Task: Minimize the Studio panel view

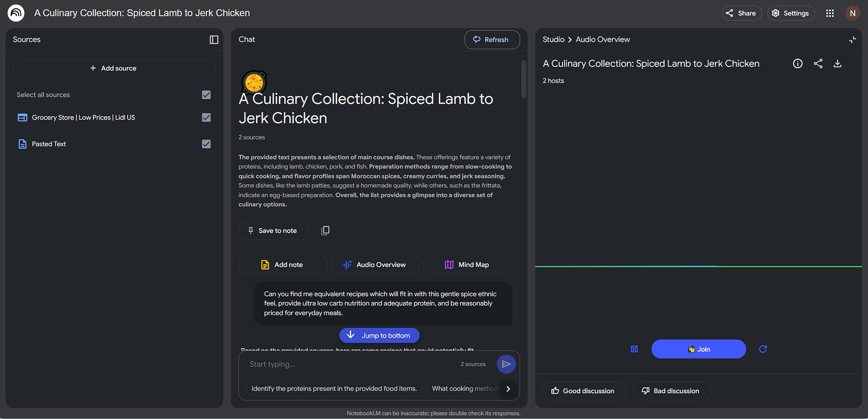Action: click(x=852, y=40)
